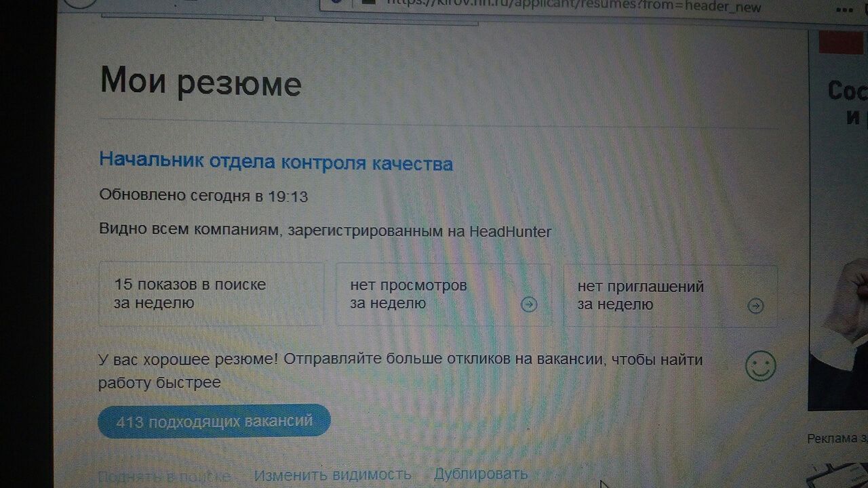Click arrow icon in 'нет просмотров' card

click(x=529, y=305)
